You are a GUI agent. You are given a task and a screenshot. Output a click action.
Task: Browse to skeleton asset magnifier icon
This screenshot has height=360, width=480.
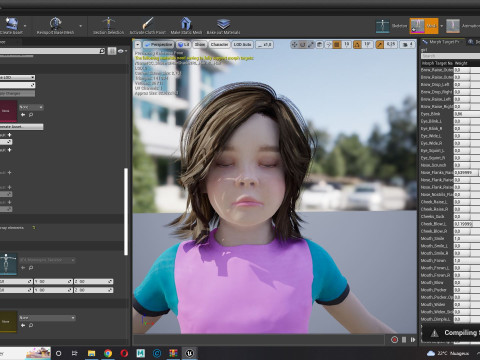(31, 268)
